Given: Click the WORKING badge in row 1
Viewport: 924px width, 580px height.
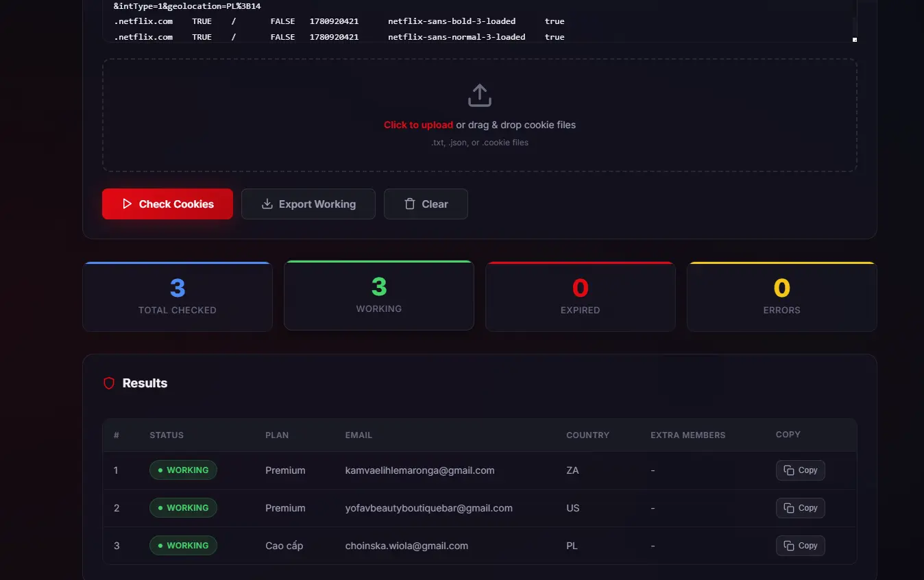Looking at the screenshot, I should [x=183, y=470].
